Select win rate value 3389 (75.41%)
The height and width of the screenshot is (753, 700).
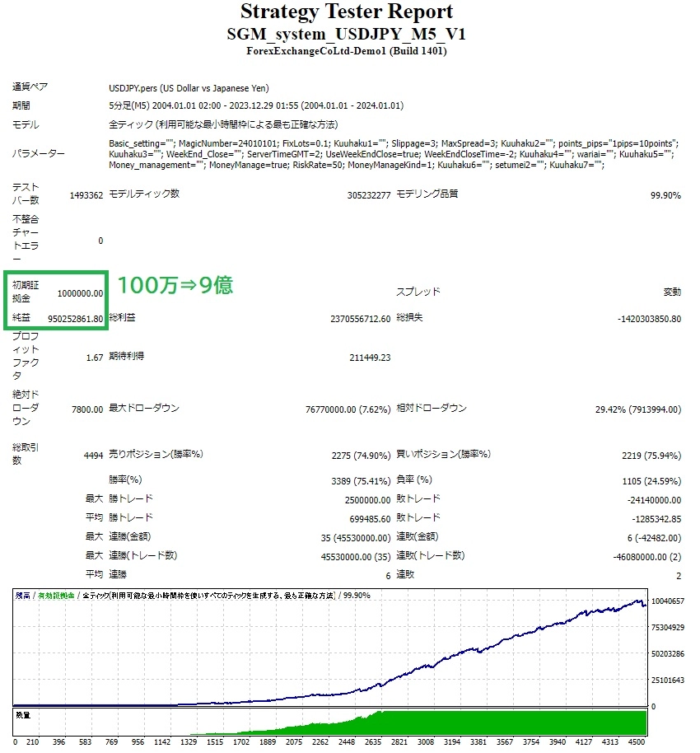(x=361, y=481)
